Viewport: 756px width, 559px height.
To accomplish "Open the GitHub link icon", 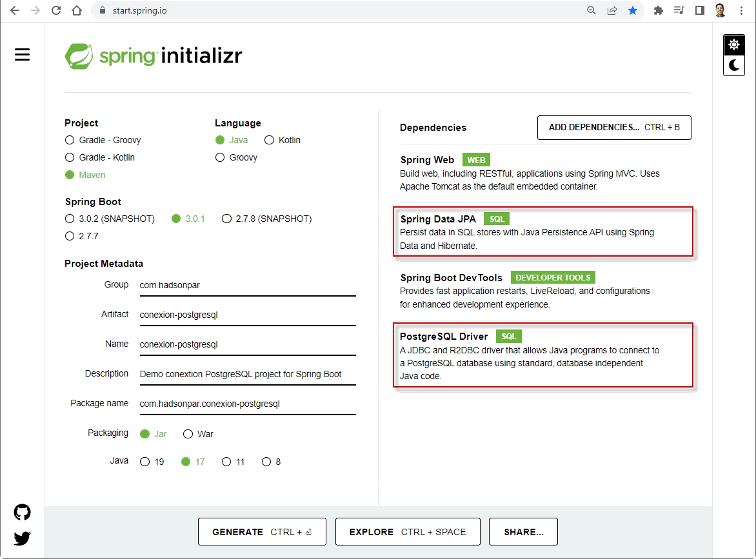I will [22, 512].
